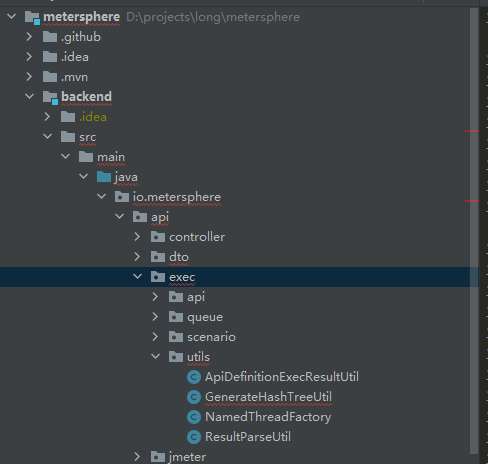Expand the scenario package chevron
This screenshot has height=464, width=488.
tap(155, 337)
